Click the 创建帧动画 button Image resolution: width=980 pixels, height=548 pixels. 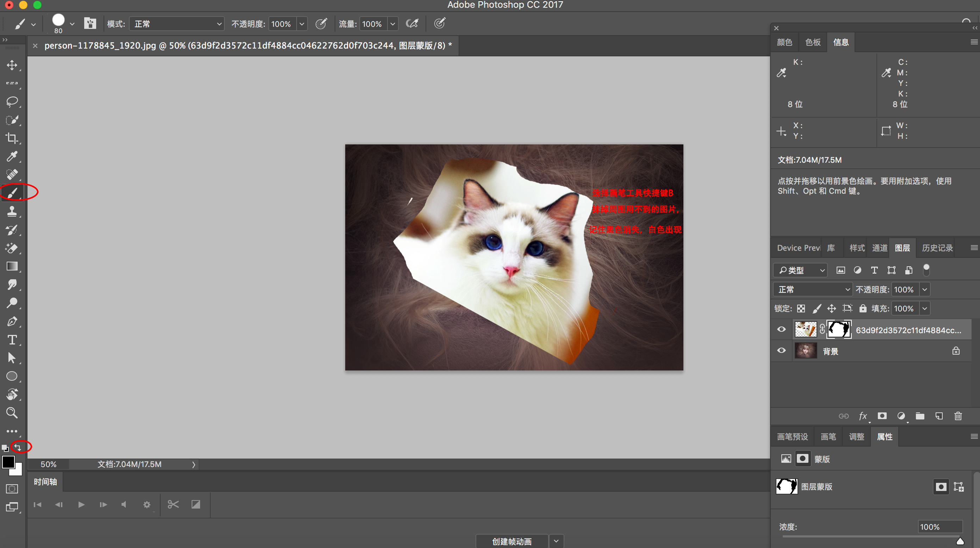pos(512,541)
